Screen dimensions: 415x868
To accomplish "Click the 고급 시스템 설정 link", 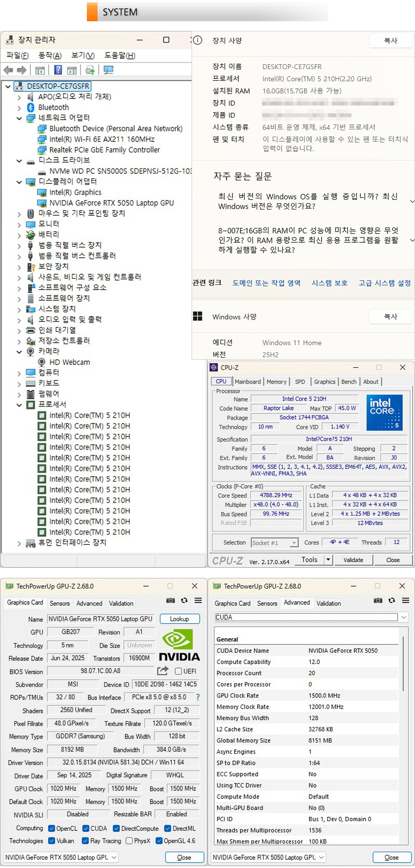I will (x=385, y=283).
